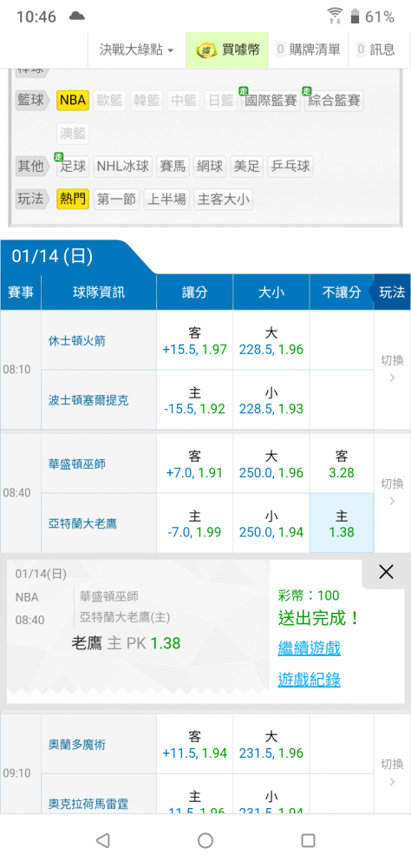Pick 大 250.0 at 1.96 odds
411x868 pixels.
[271, 464]
